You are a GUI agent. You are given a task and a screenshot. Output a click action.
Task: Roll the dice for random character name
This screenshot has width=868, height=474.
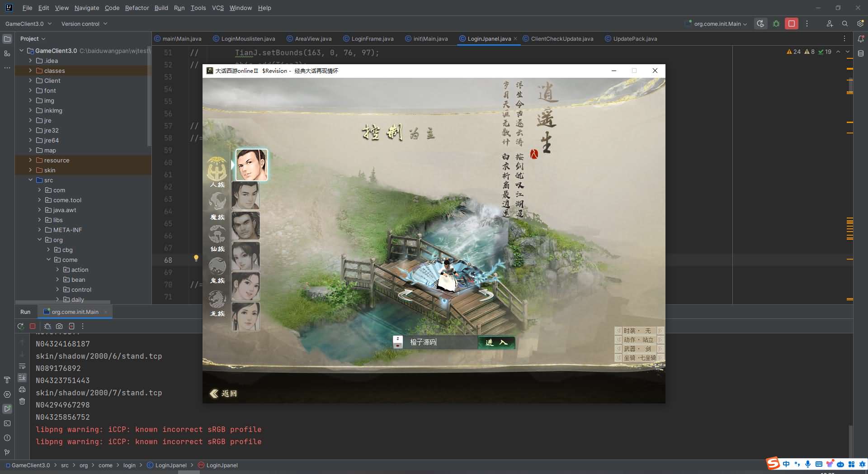[398, 342]
